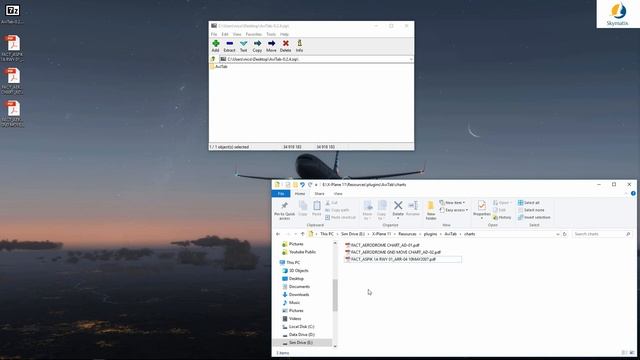Image resolution: width=640 pixels, height=360 pixels.
Task: Click the Delete X icon in Explorer ribbon
Action: pyautogui.click(x=398, y=205)
